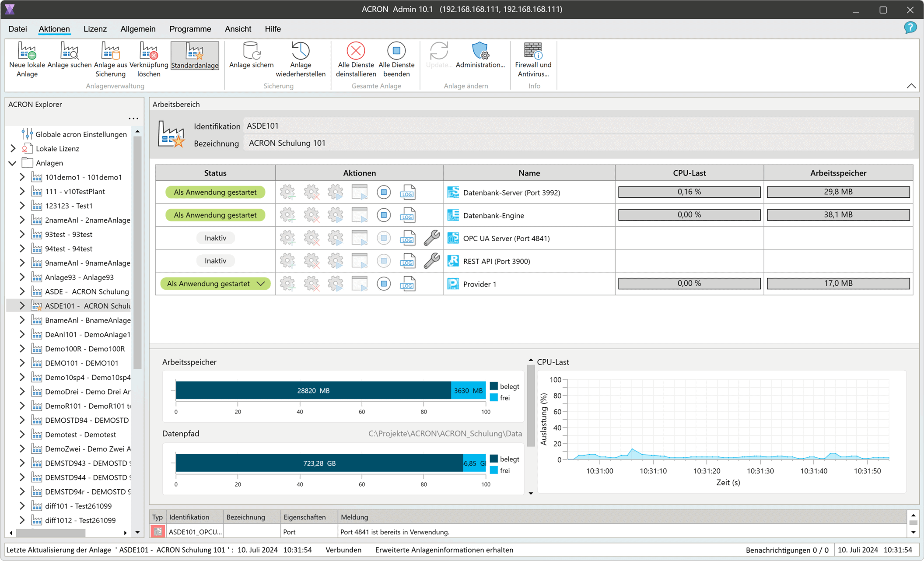Click the Neue lokale Anlage icon
Screen dimensions: 924x561
(27, 51)
